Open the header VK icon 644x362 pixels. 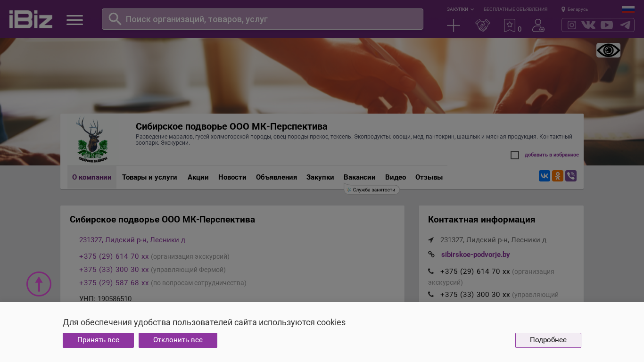coord(588,25)
